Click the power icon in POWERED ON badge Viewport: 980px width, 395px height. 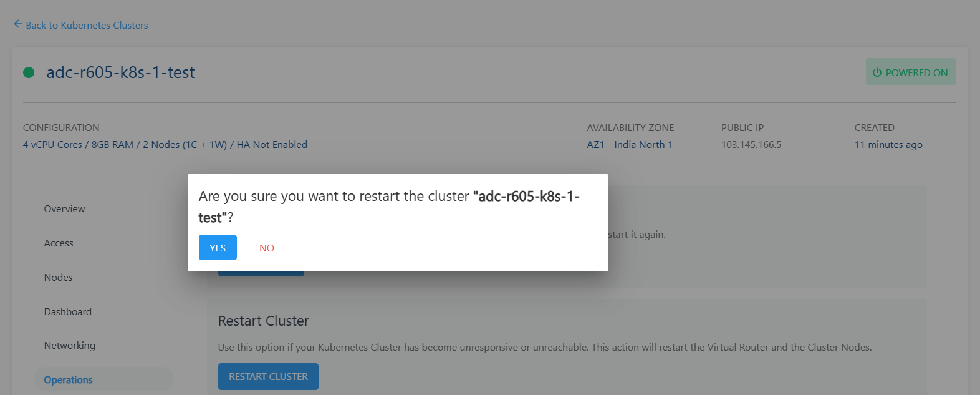(x=878, y=72)
